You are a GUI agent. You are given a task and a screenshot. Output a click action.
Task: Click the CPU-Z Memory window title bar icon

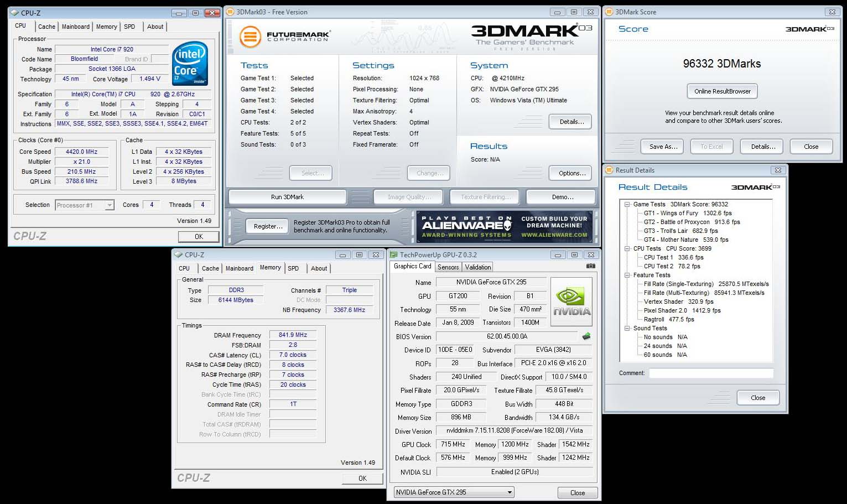(179, 255)
